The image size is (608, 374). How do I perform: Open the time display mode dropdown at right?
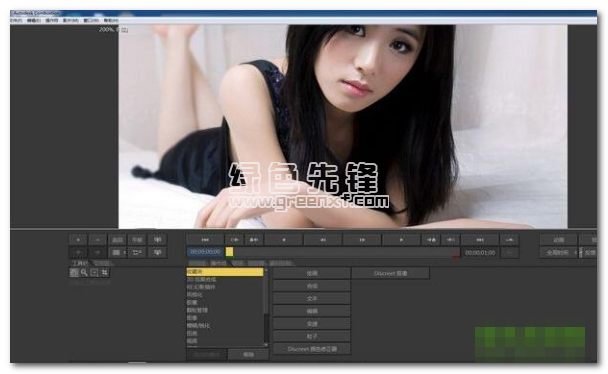(x=558, y=253)
